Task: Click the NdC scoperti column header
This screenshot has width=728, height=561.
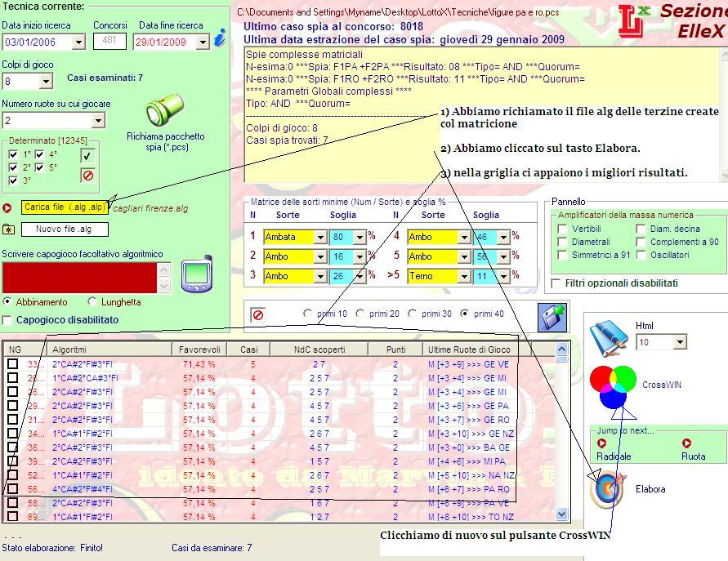Action: pos(319,350)
